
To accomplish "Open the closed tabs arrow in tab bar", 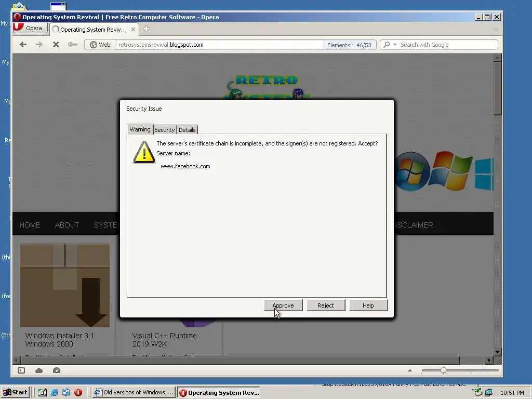I will point(496,30).
